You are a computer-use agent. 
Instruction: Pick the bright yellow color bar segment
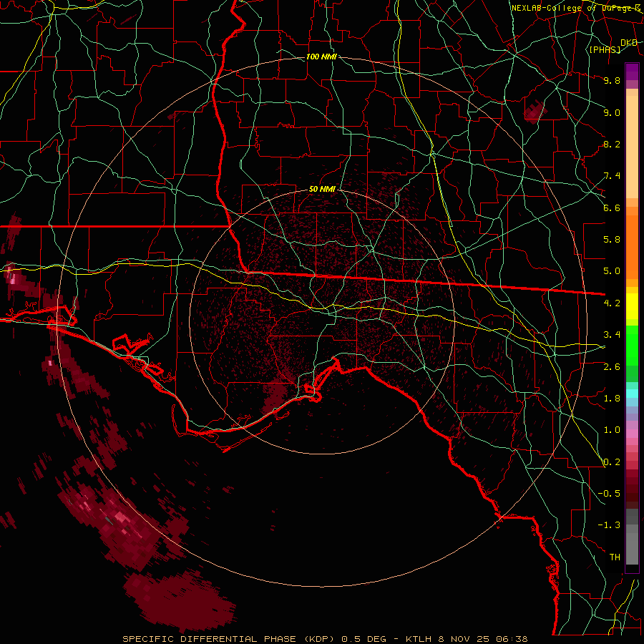click(632, 306)
